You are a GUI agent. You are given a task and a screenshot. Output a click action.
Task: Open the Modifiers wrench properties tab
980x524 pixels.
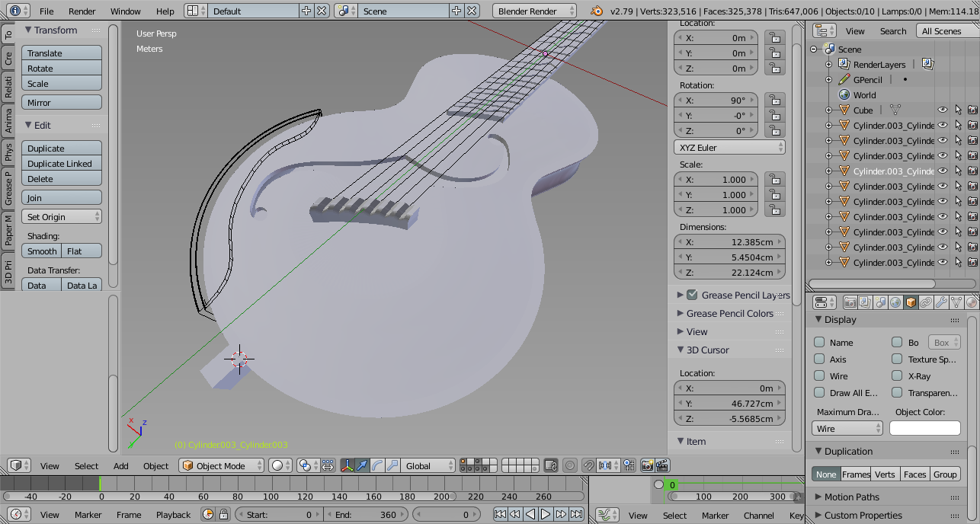tap(941, 302)
